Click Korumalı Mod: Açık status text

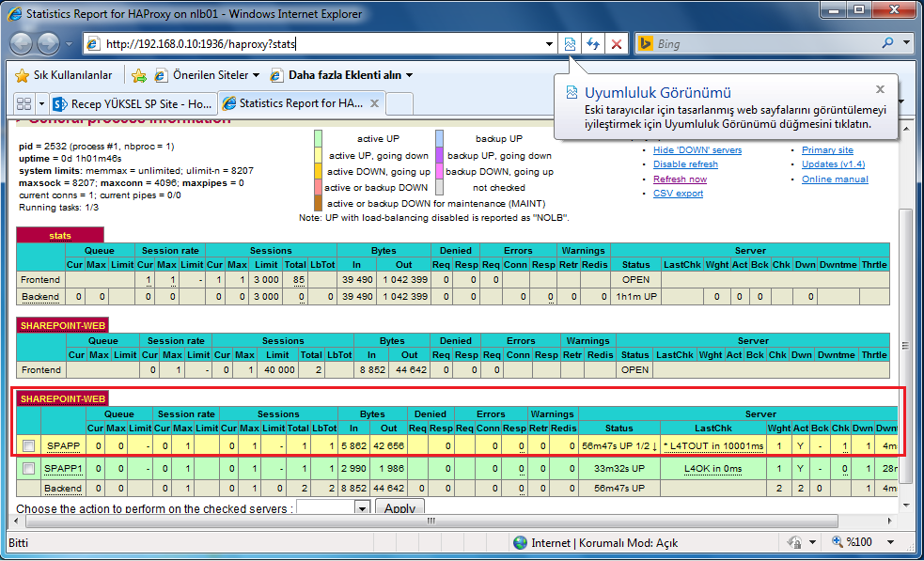pos(629,543)
